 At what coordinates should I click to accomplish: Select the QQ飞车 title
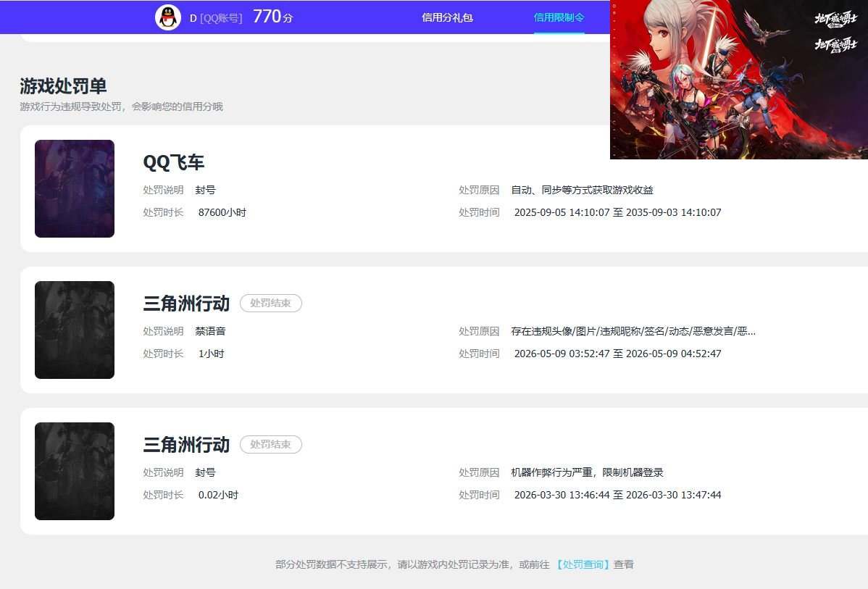pos(174,162)
